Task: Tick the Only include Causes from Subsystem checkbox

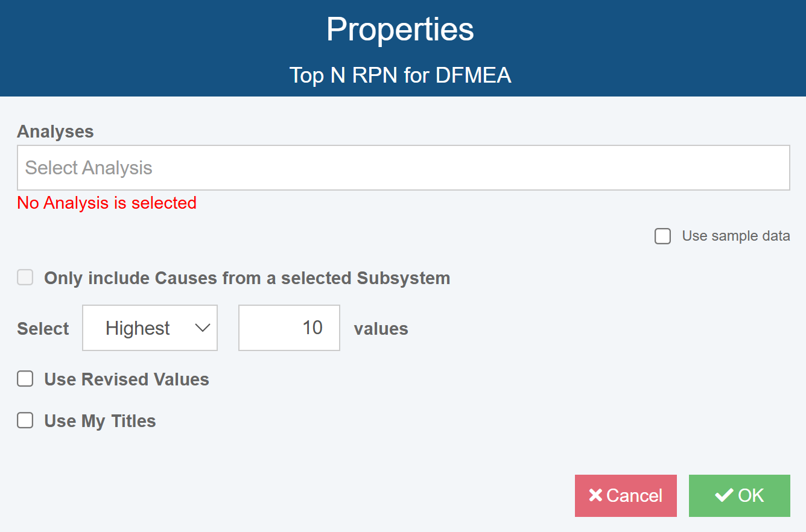Action: (25, 278)
